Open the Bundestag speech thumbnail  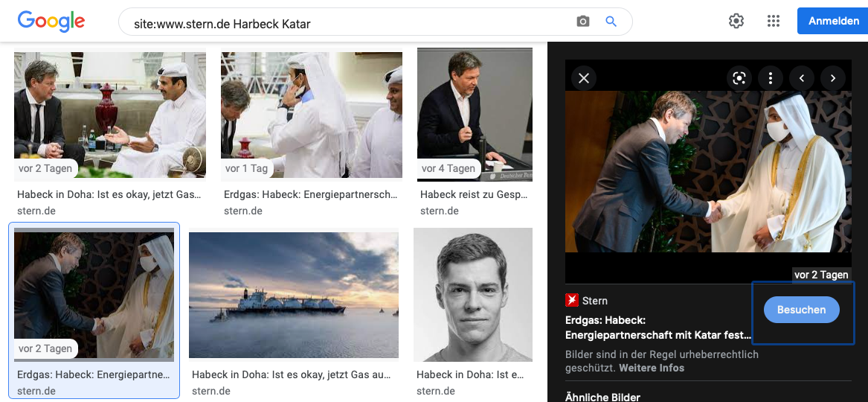475,114
